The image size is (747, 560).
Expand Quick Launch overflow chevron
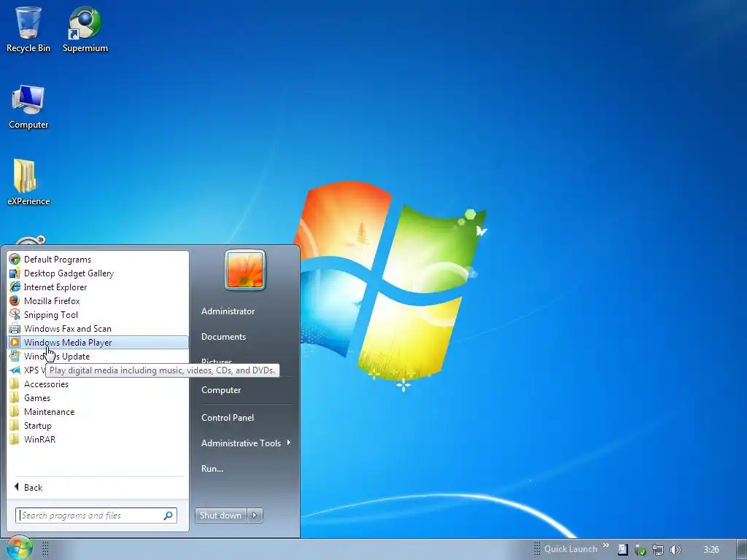pos(606,545)
